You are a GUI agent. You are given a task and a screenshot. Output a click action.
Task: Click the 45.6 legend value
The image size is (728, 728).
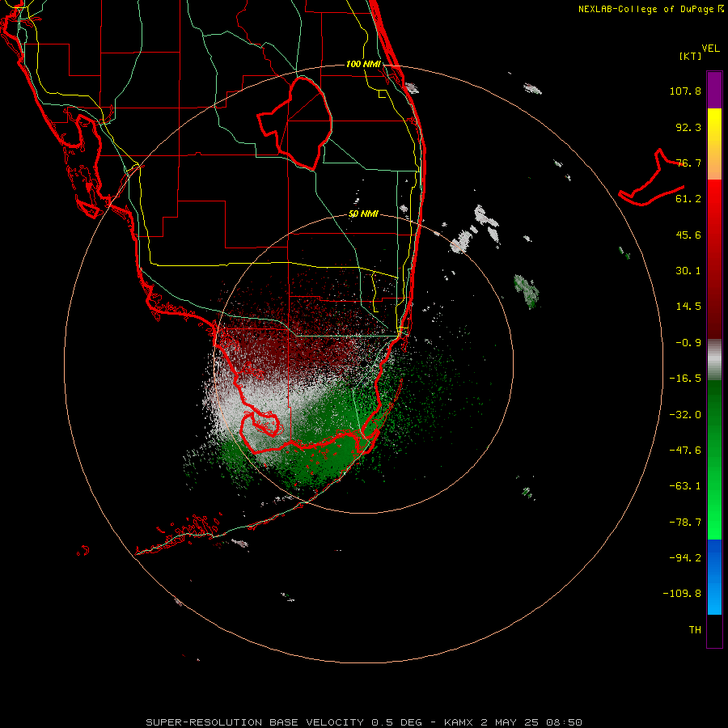pyautogui.click(x=688, y=235)
